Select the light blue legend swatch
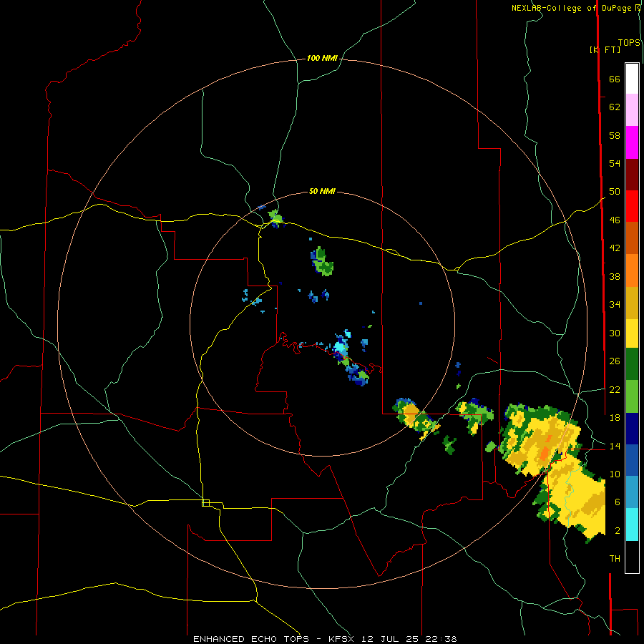This screenshot has width=644, height=644. (632, 492)
